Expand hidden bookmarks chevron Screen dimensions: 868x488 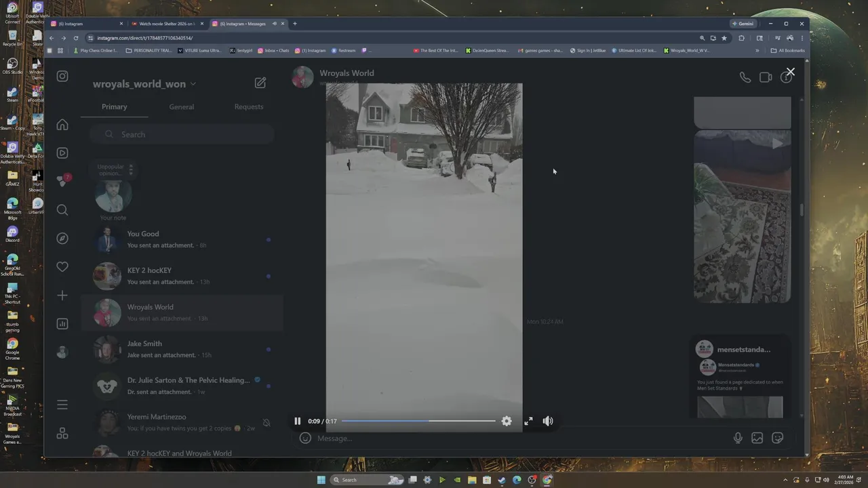tap(757, 50)
